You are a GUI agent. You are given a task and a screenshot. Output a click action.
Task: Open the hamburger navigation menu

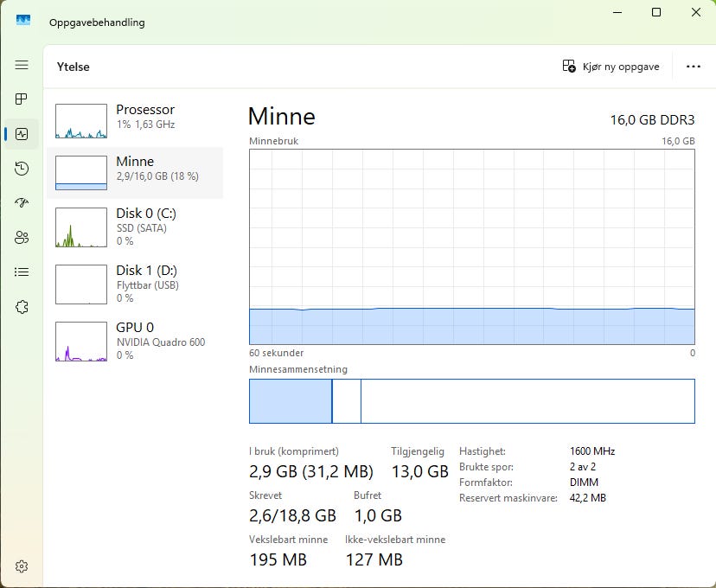(x=22, y=65)
